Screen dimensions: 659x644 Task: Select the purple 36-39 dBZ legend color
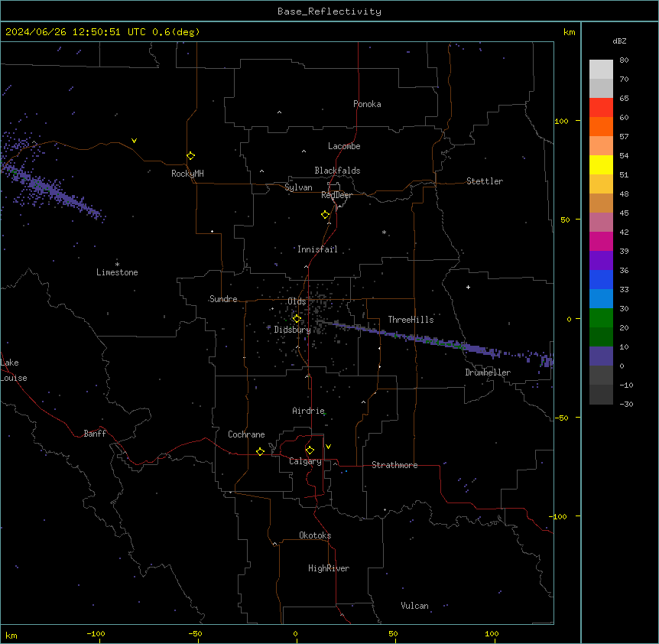(x=601, y=261)
